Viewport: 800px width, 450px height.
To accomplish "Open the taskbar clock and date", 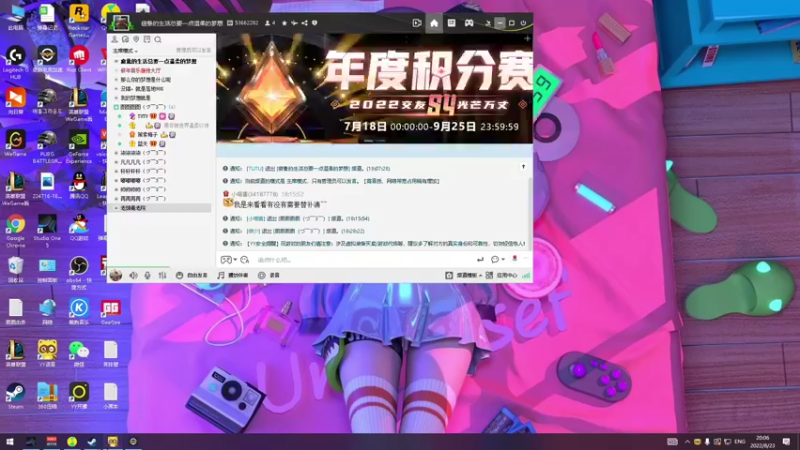I will [763, 442].
